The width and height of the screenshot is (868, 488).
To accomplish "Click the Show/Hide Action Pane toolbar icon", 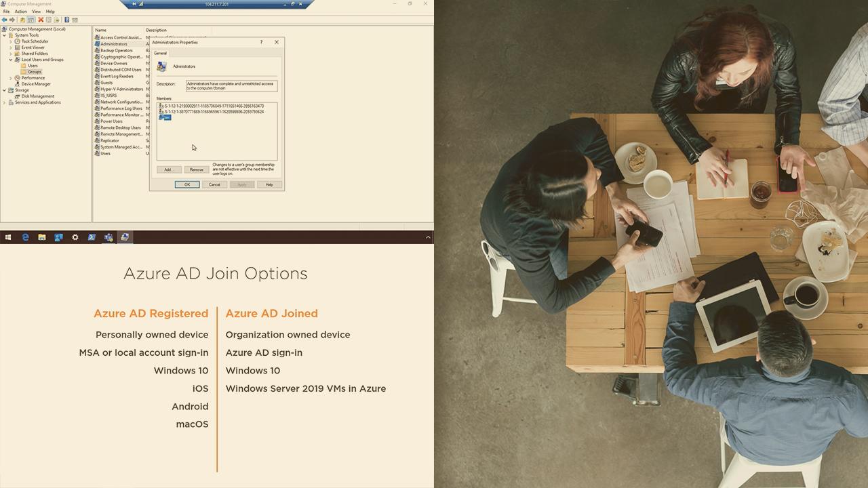I will point(75,20).
